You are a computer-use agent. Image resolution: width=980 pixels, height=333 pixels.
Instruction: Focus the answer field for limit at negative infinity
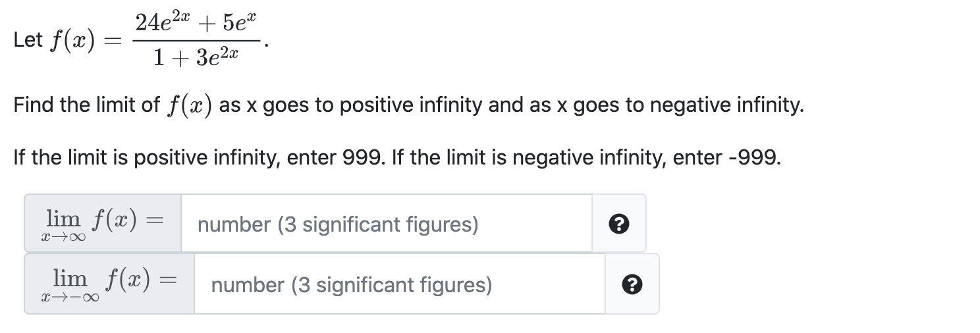coord(399,284)
